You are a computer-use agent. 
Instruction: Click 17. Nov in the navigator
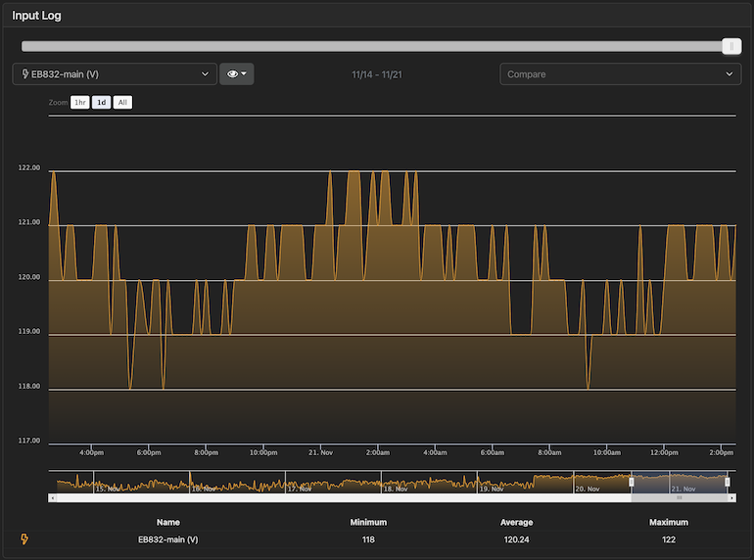pos(300,489)
